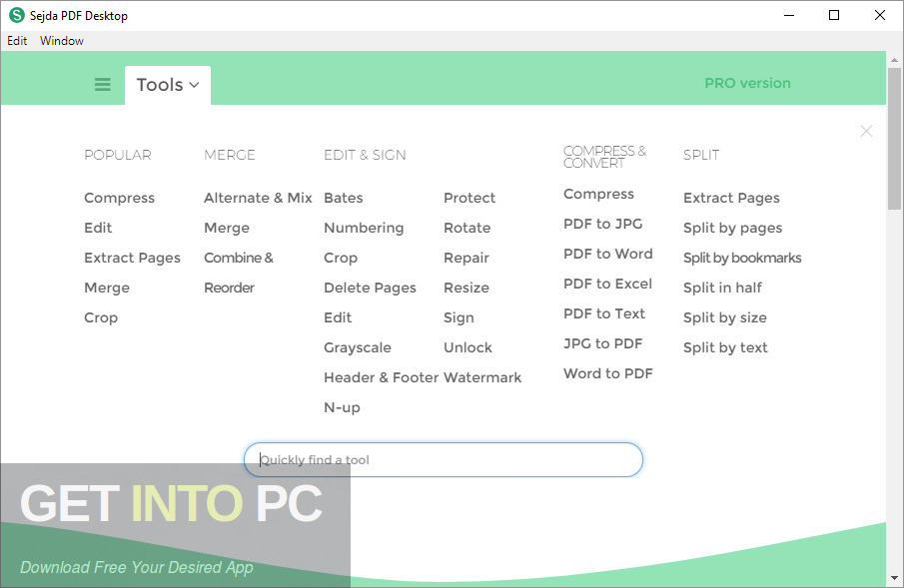The width and height of the screenshot is (904, 588).
Task: Open Extract Pages under Popular
Action: pyautogui.click(x=132, y=258)
